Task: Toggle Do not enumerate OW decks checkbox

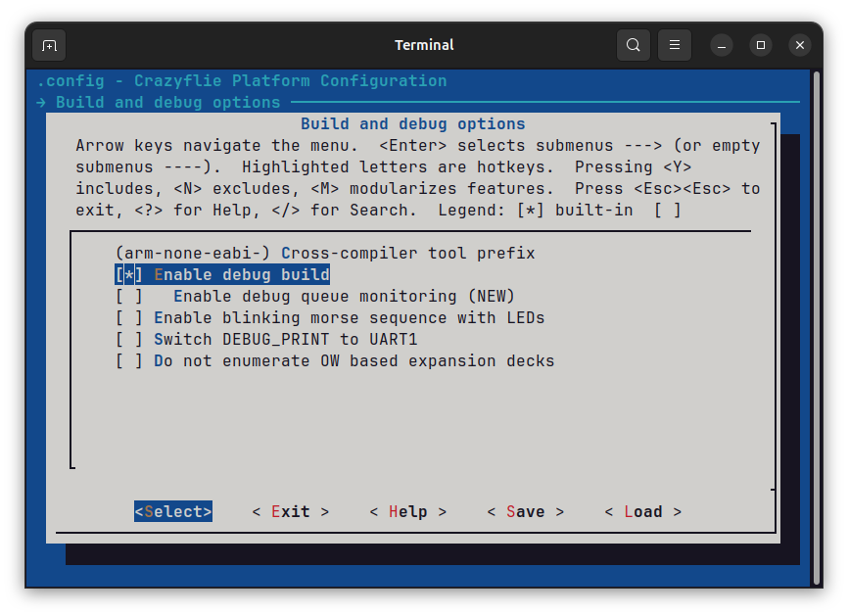Action: tap(128, 361)
